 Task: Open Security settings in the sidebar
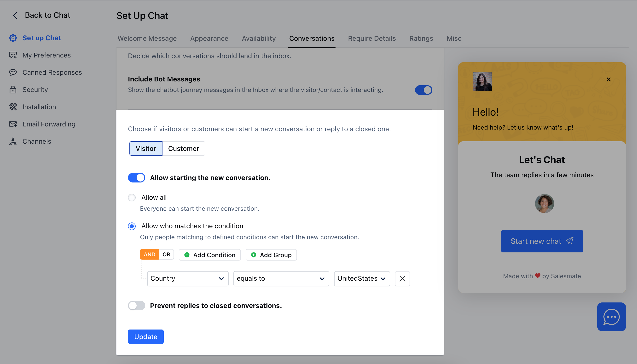(x=35, y=90)
